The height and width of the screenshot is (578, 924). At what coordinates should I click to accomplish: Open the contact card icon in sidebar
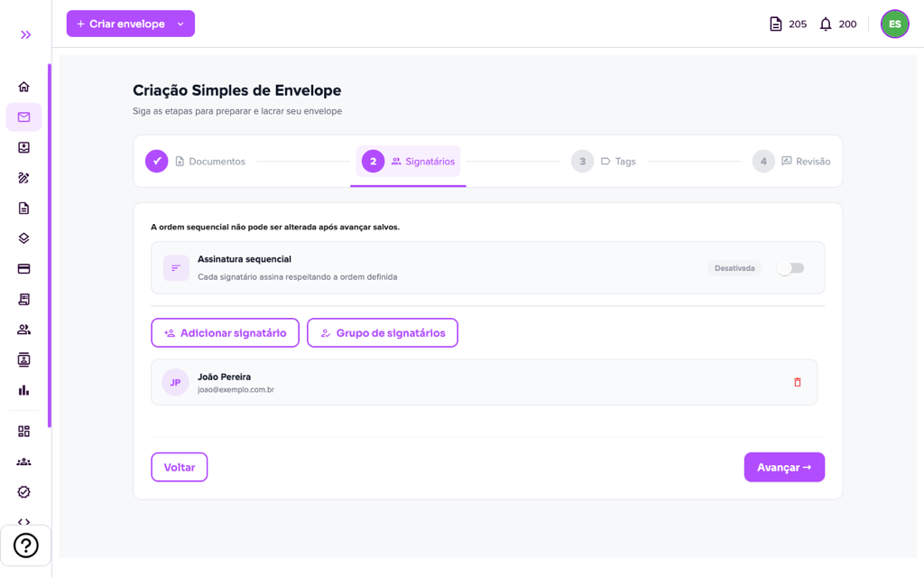(23, 359)
